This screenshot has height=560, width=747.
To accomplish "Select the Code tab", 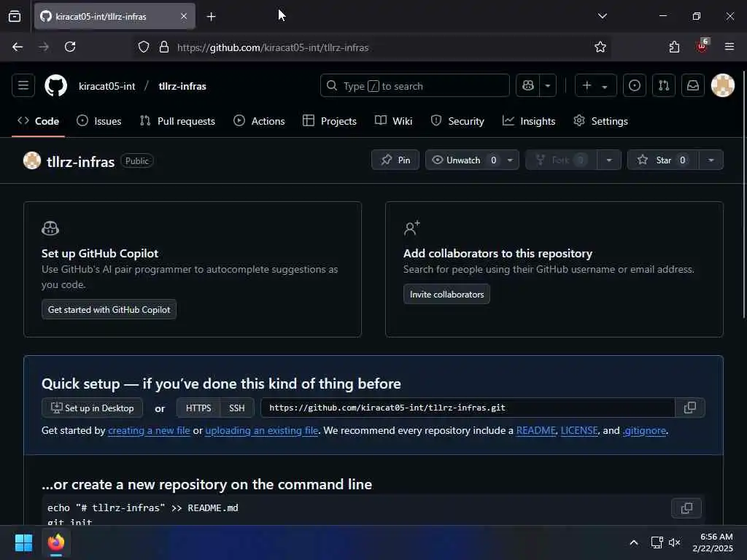I will (38, 121).
